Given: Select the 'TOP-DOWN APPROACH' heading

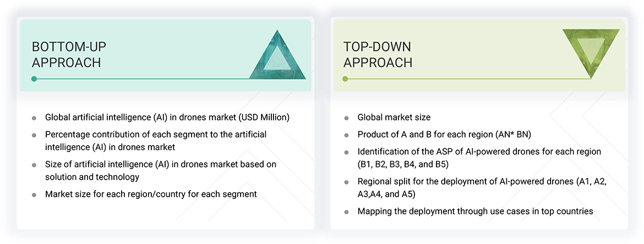Looking at the screenshot, I should [378, 54].
